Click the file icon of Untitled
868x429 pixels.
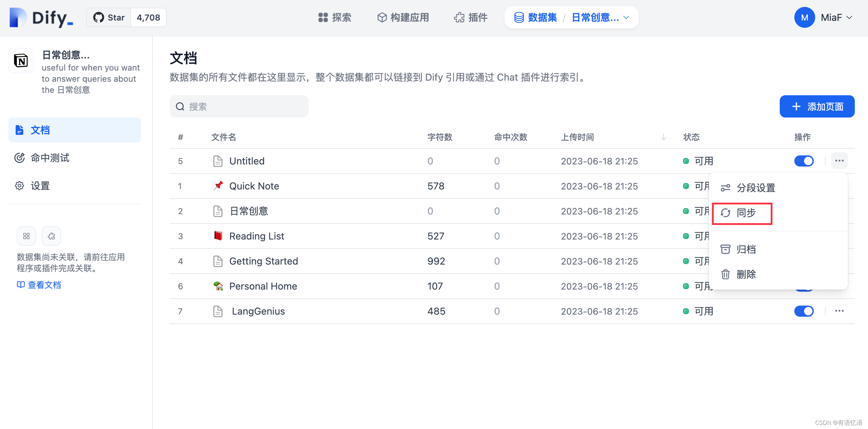coord(218,161)
